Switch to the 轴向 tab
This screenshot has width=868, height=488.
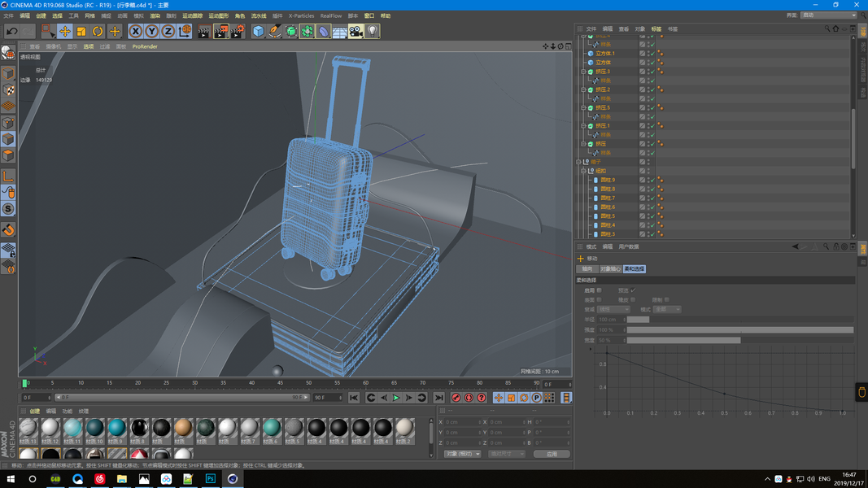click(587, 269)
